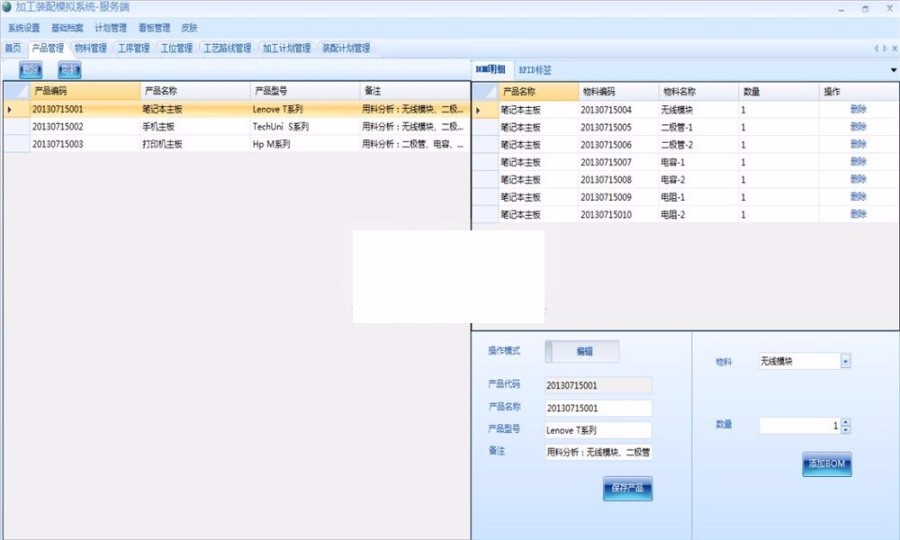Decrease the 数量 value with the down spinner
This screenshot has height=540, width=900.
[846, 429]
